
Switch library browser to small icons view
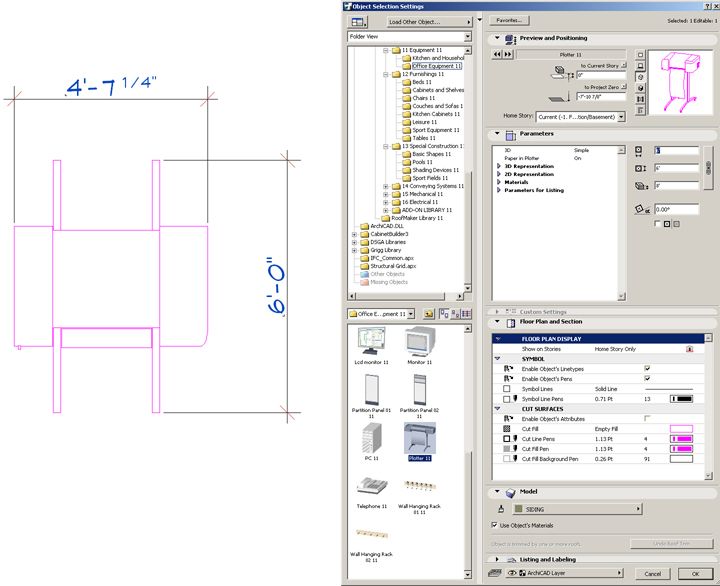point(455,314)
